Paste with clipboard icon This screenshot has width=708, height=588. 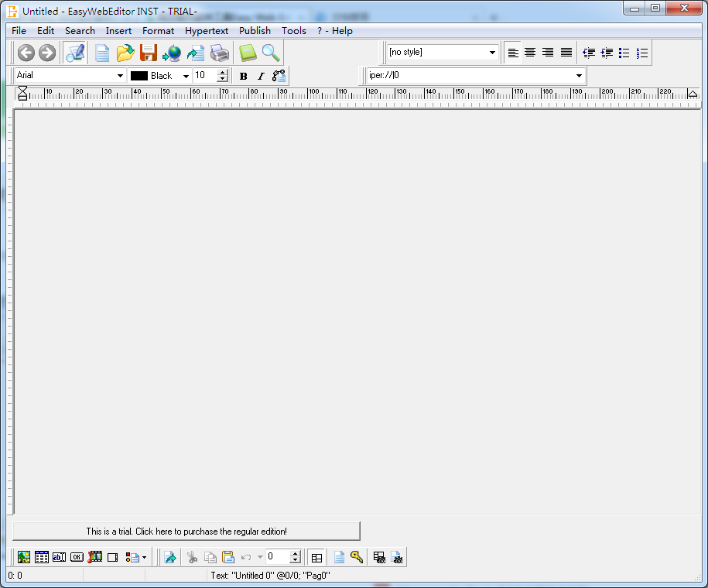tap(228, 557)
